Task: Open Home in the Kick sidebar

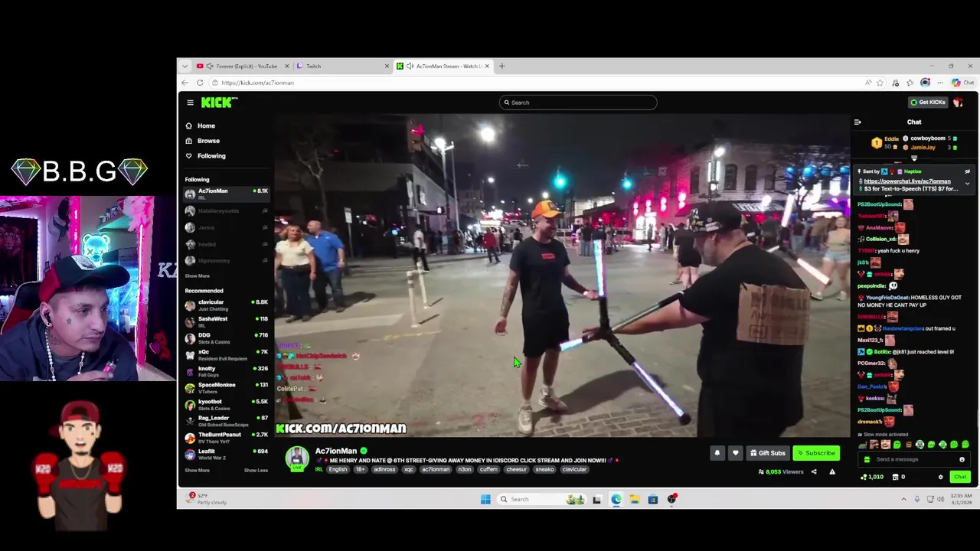Action: coord(201,126)
